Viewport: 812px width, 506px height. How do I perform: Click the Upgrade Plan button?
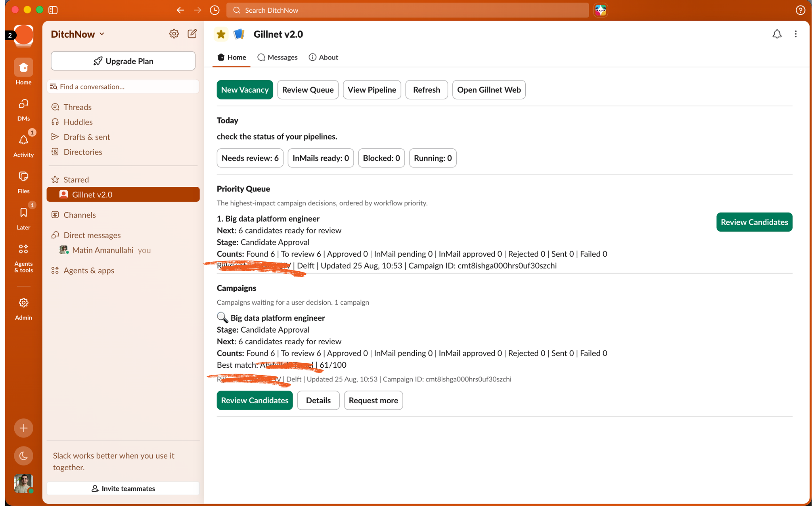(123, 61)
